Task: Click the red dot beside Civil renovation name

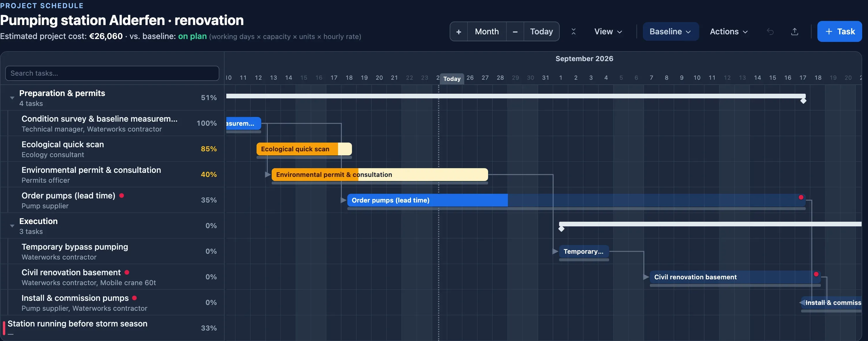Action: point(127,272)
